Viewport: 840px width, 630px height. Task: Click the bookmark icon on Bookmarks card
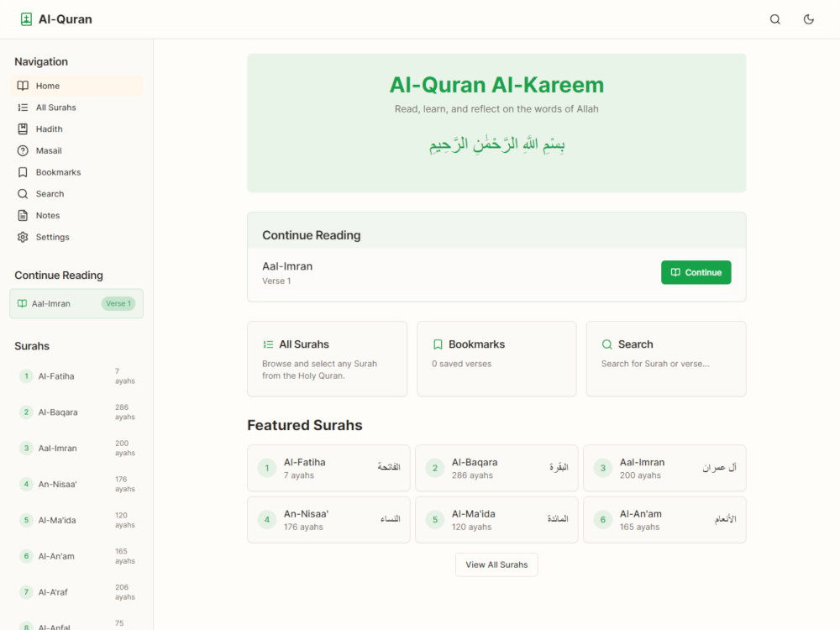[x=438, y=344]
